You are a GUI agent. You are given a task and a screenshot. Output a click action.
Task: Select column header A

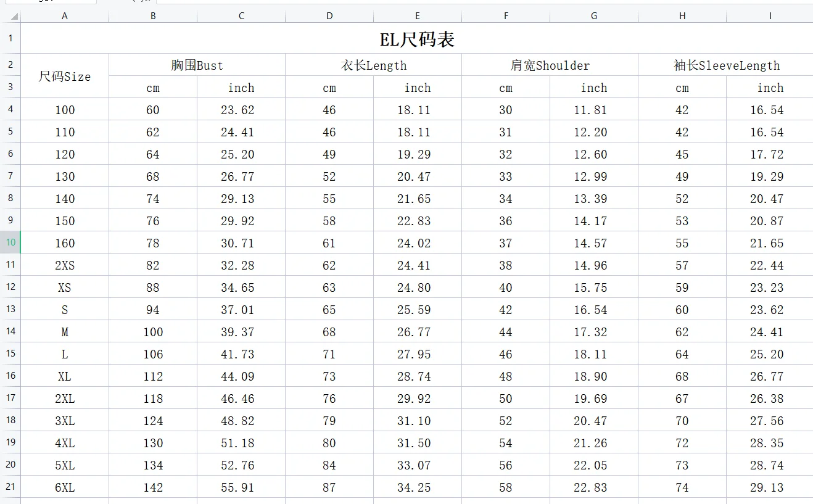(64, 15)
